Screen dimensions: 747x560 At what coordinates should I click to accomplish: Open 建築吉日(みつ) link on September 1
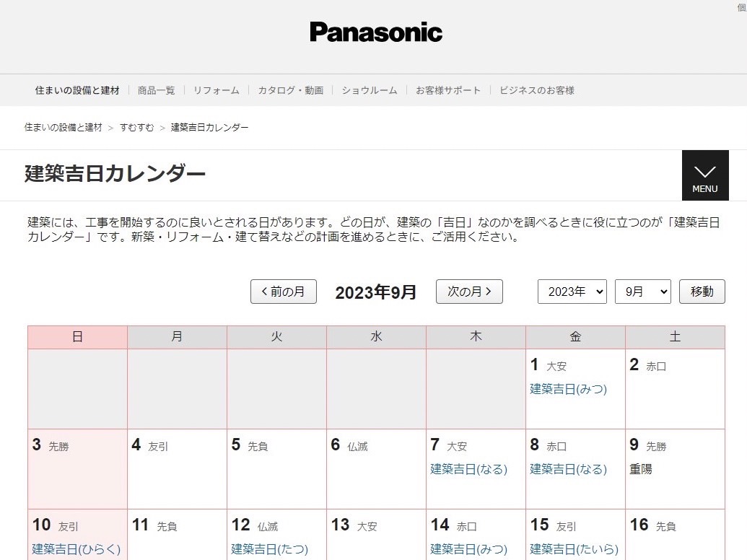tap(568, 389)
